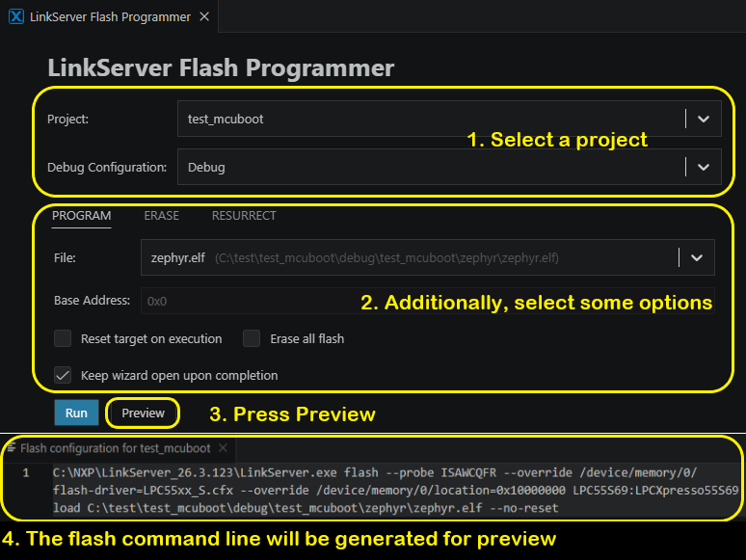Open the RESURRECT tab
The width and height of the screenshot is (746, 560).
(244, 216)
